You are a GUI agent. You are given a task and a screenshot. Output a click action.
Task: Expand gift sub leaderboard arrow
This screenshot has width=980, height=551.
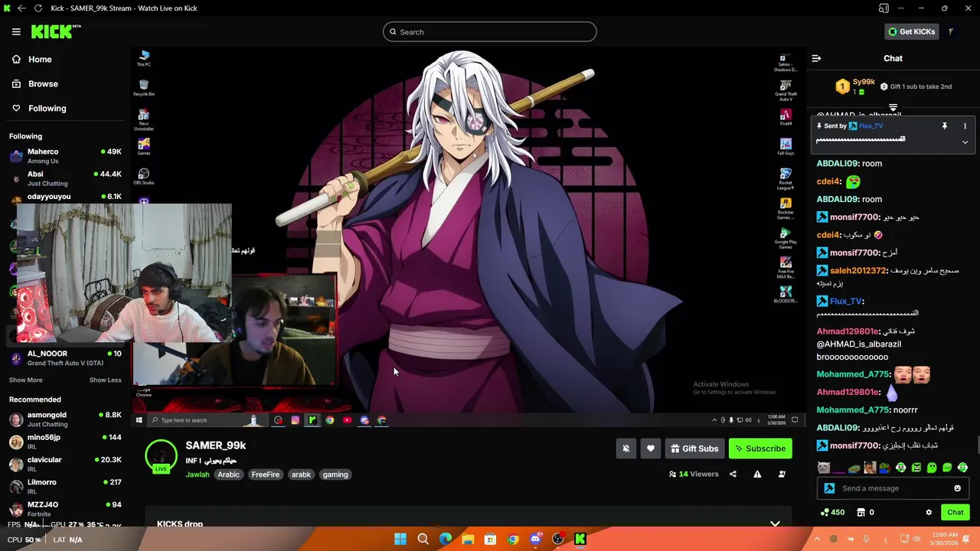tap(893, 108)
